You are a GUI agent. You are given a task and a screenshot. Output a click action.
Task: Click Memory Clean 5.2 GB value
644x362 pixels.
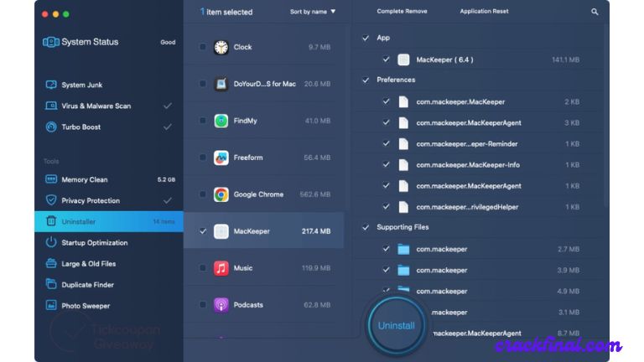point(166,180)
